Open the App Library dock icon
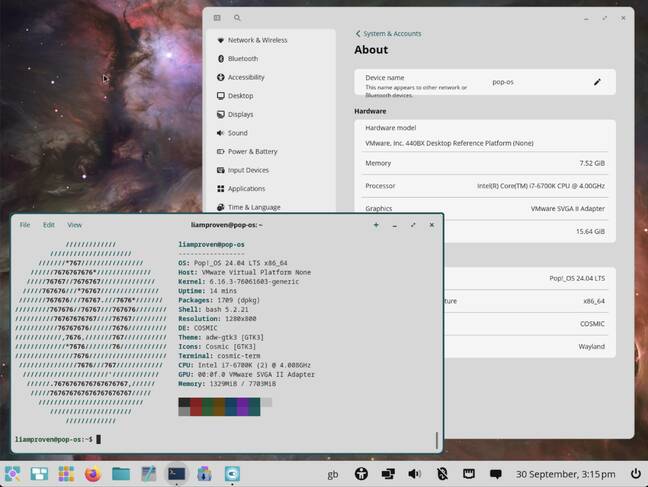The width and height of the screenshot is (648, 487). (66, 474)
